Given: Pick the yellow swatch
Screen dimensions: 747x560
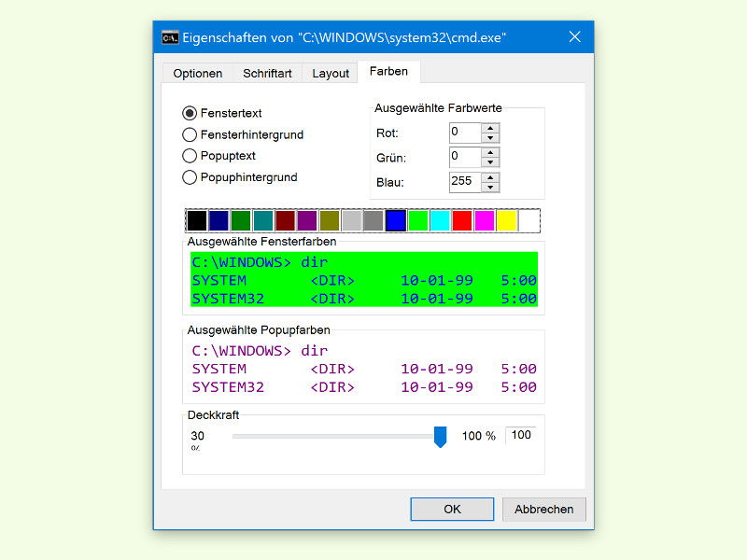Looking at the screenshot, I should point(506,221).
